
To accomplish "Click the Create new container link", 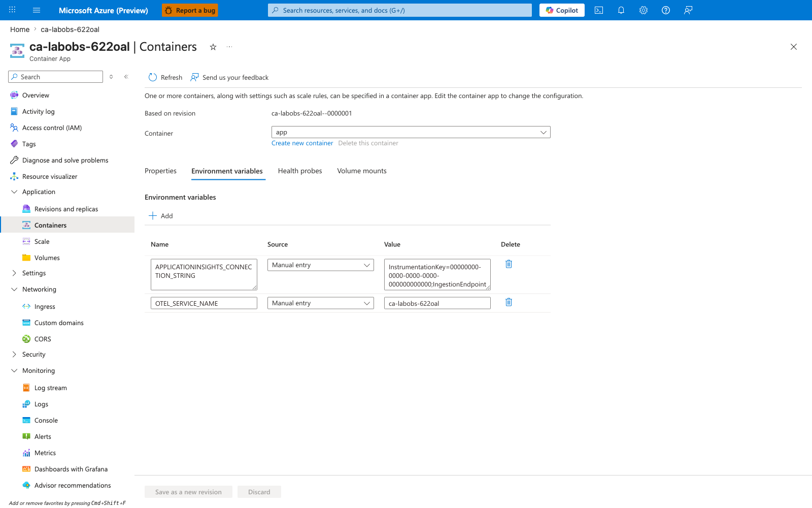I will (302, 143).
